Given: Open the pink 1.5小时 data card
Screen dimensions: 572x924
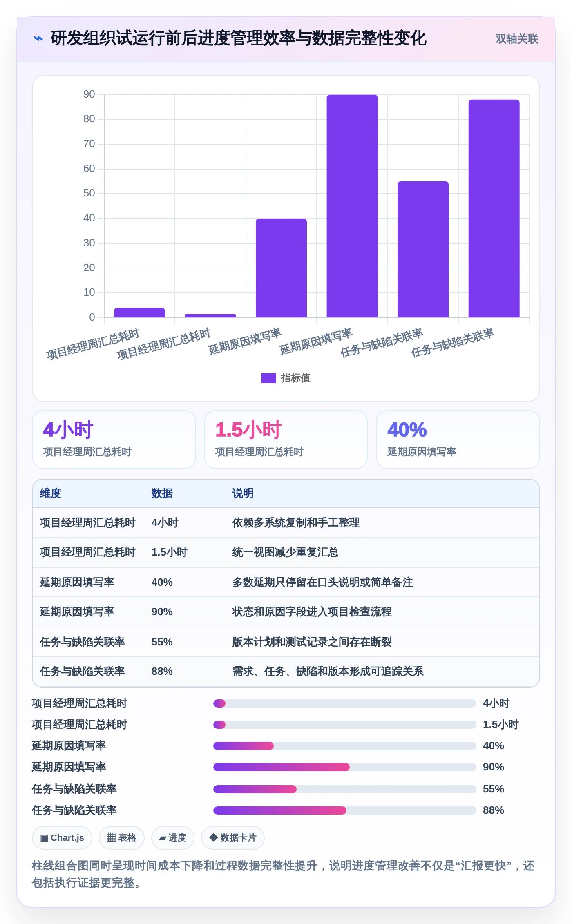Looking at the screenshot, I should pos(286,440).
